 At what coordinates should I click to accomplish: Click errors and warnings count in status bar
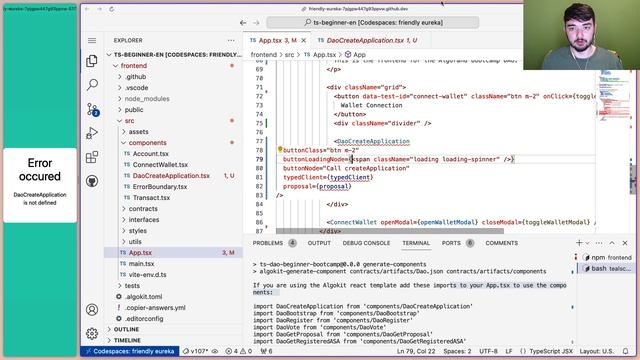tap(239, 351)
